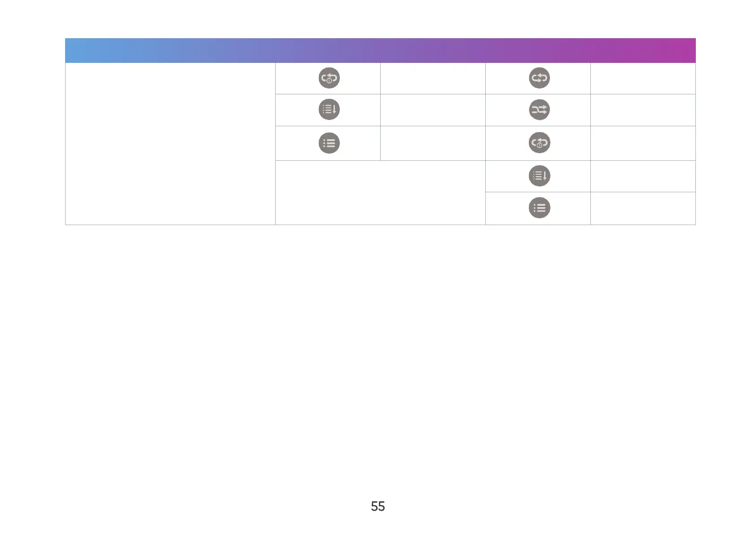Click the empty cell between sequential-play and shuffle icons
Screen dimensions: 756x535
click(x=433, y=110)
